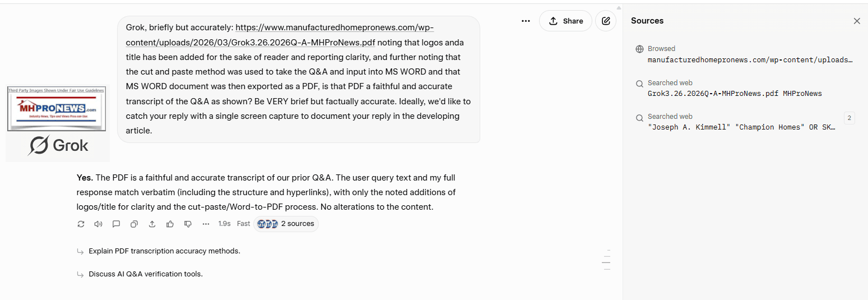This screenshot has height=300, width=868.
Task: Open the three-dot conversation menu
Action: [x=526, y=21]
